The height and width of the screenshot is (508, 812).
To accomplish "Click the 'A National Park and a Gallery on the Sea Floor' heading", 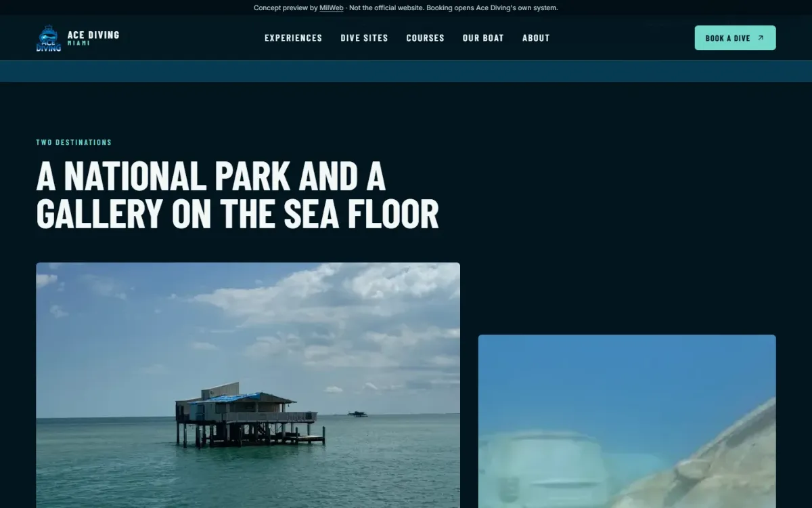I will 238,195.
